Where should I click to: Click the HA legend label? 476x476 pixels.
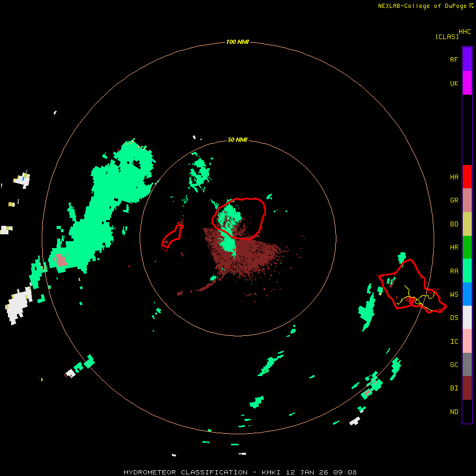point(454,177)
